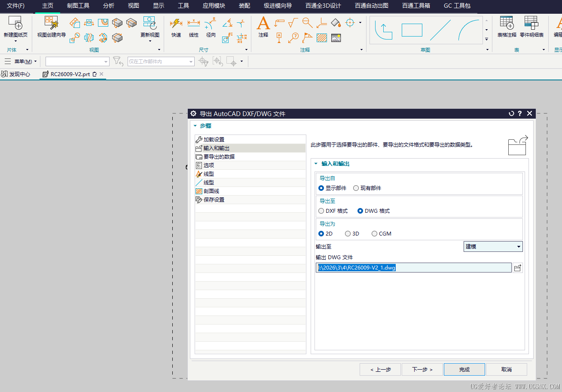
Task: Select the 2D export radio button
Action: (321, 234)
